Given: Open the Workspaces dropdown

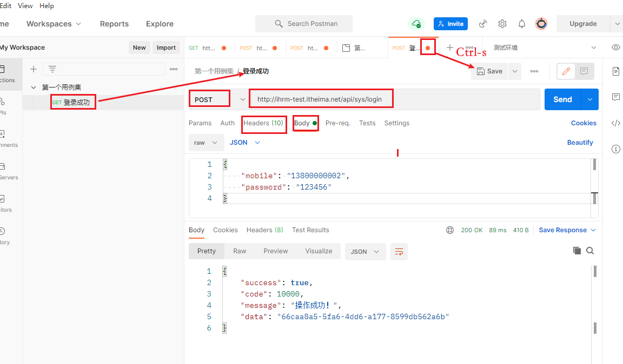Looking at the screenshot, I should pyautogui.click(x=54, y=24).
